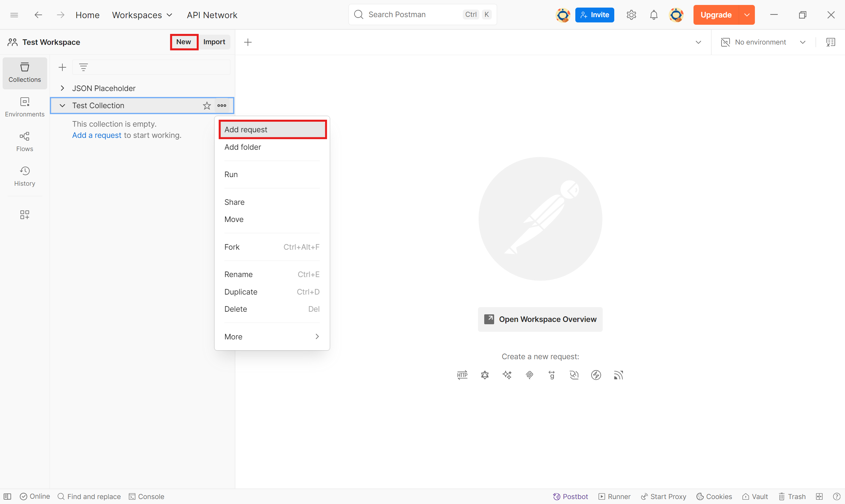The height and width of the screenshot is (504, 845).
Task: Create a new GraphQL request icon
Action: click(485, 375)
